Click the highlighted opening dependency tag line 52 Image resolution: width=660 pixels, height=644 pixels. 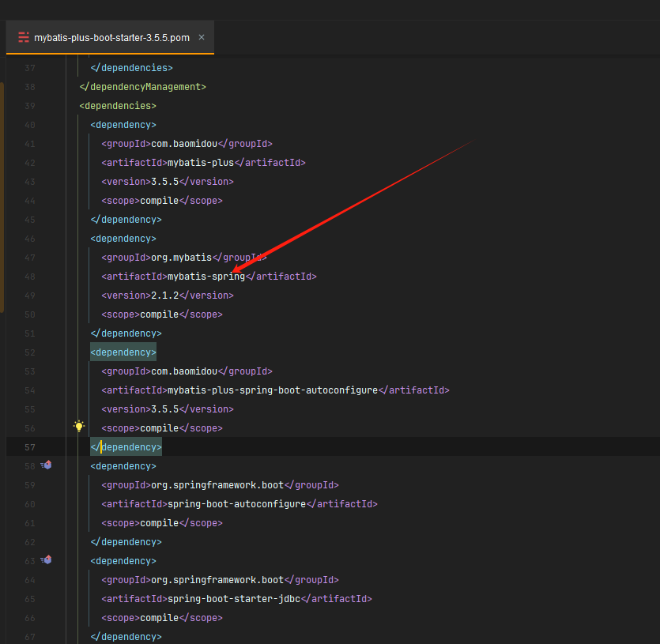tap(123, 352)
